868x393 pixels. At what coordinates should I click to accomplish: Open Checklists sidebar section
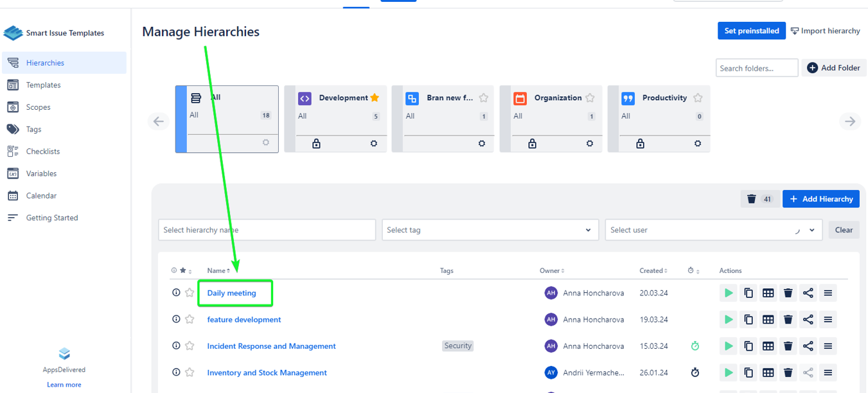point(43,152)
